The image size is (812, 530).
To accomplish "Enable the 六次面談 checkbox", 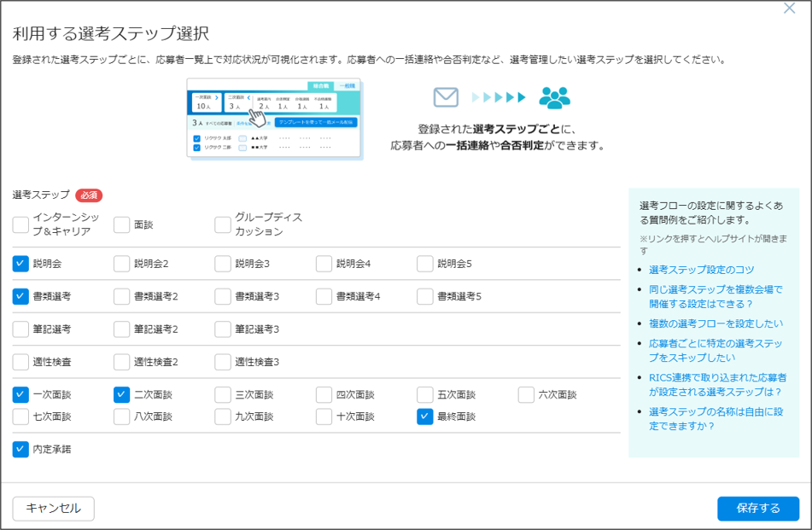I will point(526,394).
